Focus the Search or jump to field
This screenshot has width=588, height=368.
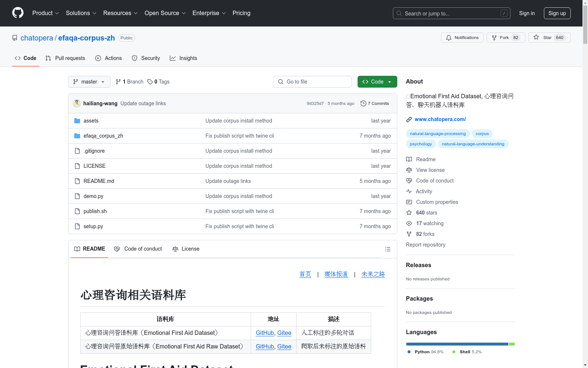point(452,13)
